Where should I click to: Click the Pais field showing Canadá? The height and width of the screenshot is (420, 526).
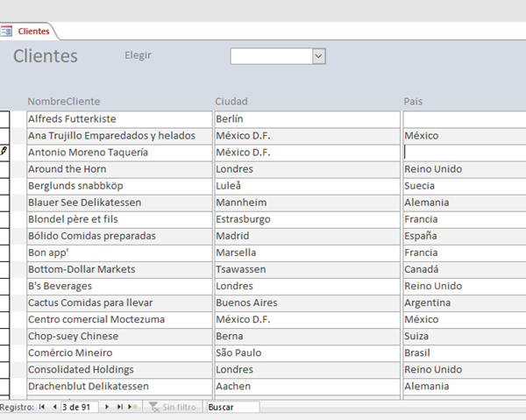(464, 269)
